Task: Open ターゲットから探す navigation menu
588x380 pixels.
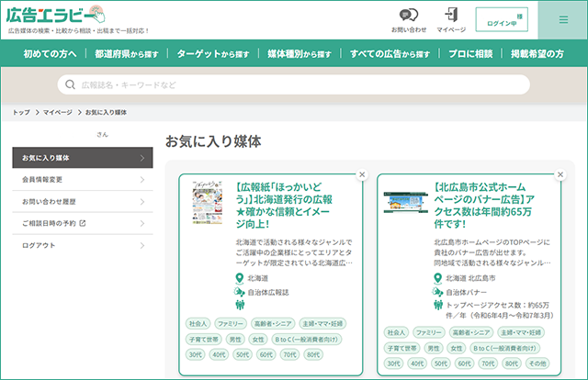Action: tap(212, 54)
